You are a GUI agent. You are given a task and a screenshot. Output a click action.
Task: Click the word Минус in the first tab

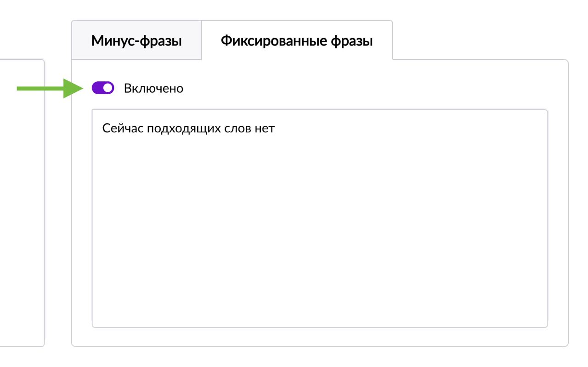pyautogui.click(x=112, y=41)
